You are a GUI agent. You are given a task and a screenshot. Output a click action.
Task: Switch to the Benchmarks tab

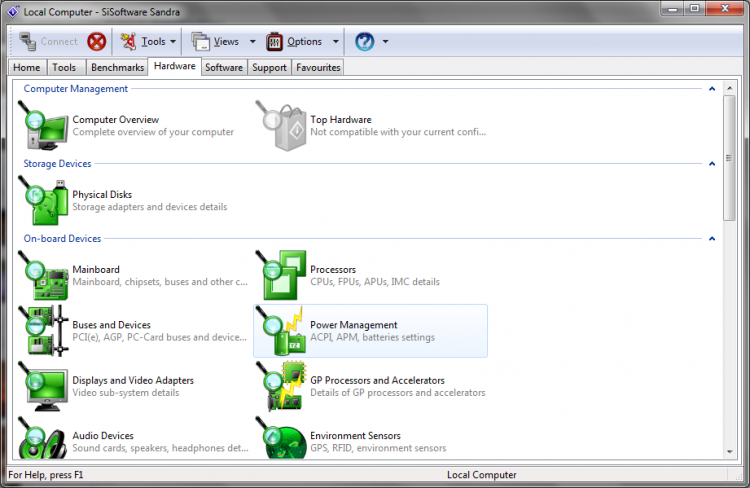pos(118,67)
